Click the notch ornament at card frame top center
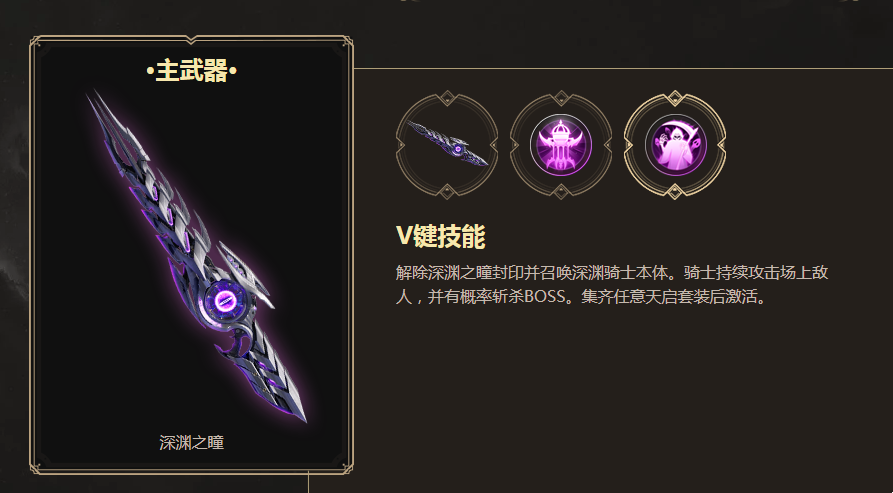The height and width of the screenshot is (493, 893). [x=191, y=40]
